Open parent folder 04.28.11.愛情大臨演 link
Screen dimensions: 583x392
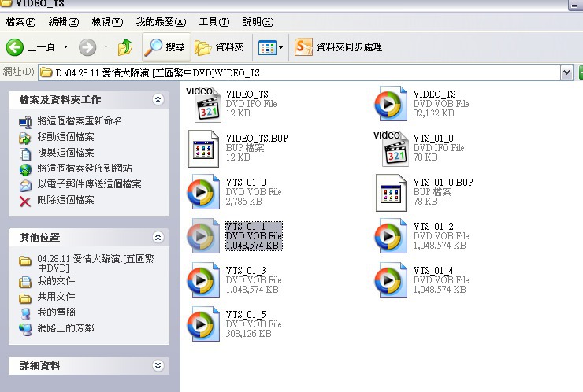[95, 263]
